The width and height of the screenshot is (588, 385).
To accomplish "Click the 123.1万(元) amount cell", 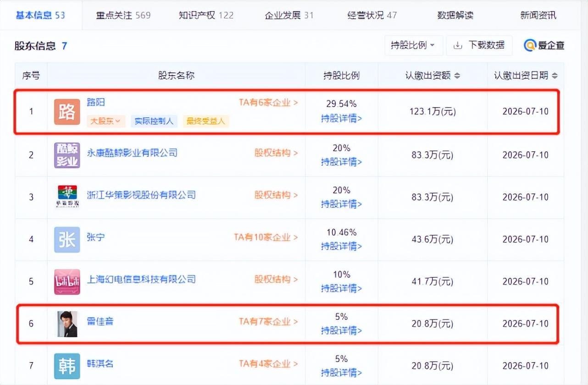I will click(x=433, y=111).
